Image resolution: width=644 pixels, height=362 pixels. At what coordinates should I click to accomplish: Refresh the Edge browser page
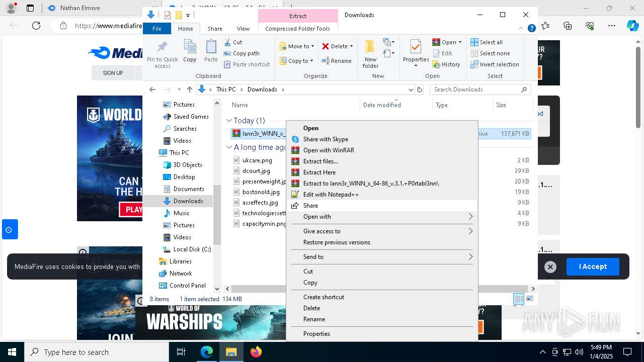pyautogui.click(x=36, y=26)
